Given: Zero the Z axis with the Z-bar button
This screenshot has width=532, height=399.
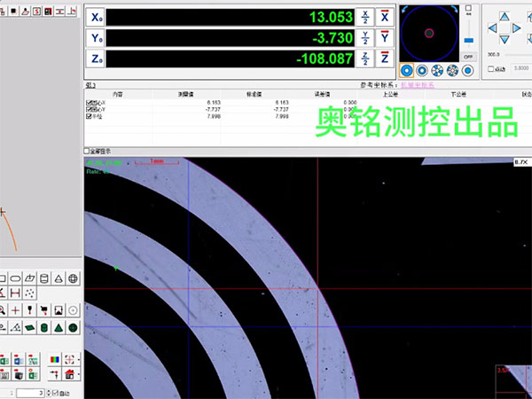Looking at the screenshot, I should [385, 59].
